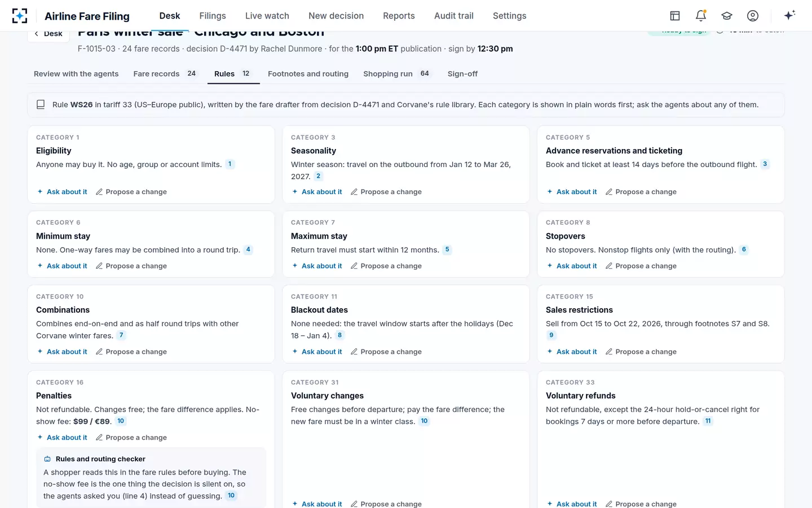Image resolution: width=812 pixels, height=508 pixels.
Task: Switch to the Shopping run tab
Action: point(397,74)
